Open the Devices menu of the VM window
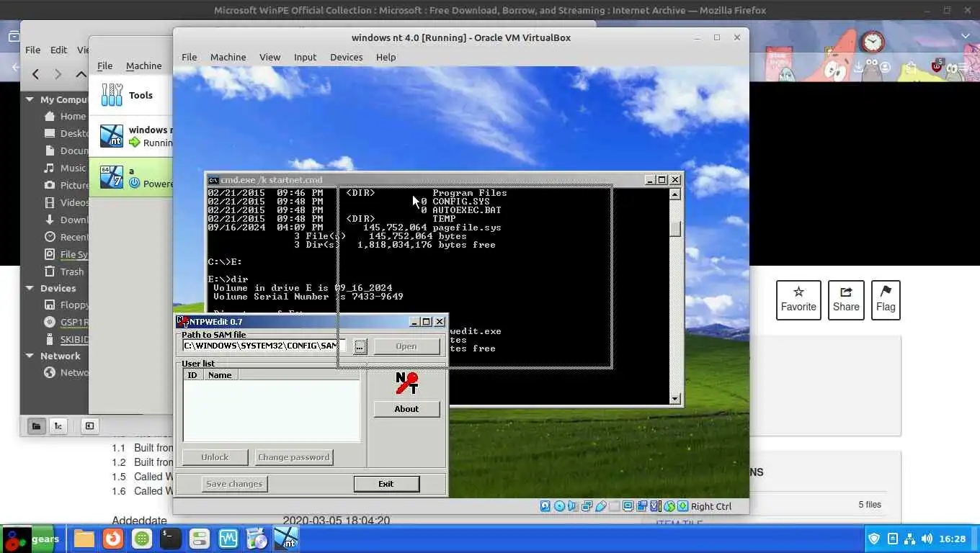The width and height of the screenshot is (980, 553). point(346,57)
